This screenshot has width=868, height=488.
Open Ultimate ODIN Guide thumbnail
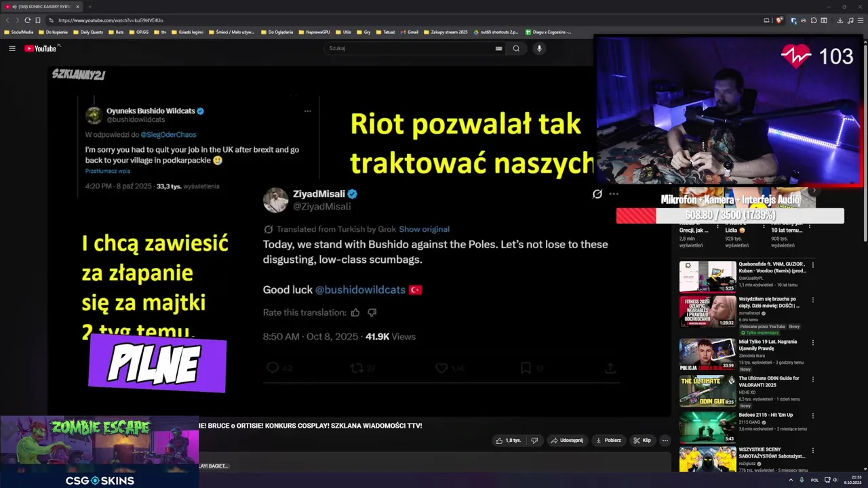pos(707,391)
